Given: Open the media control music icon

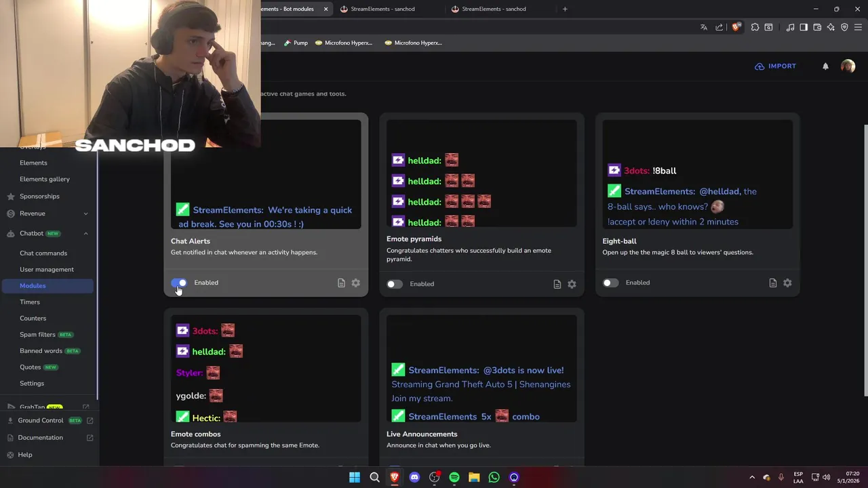Looking at the screenshot, I should [x=790, y=27].
